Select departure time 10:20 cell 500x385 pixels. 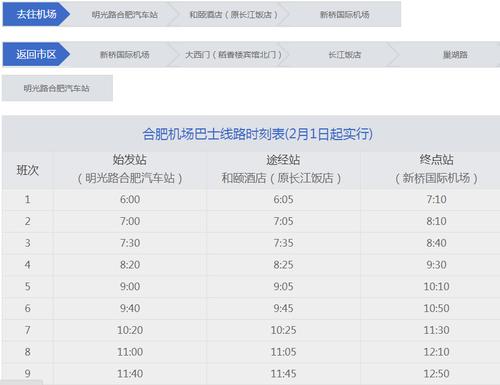click(130, 330)
